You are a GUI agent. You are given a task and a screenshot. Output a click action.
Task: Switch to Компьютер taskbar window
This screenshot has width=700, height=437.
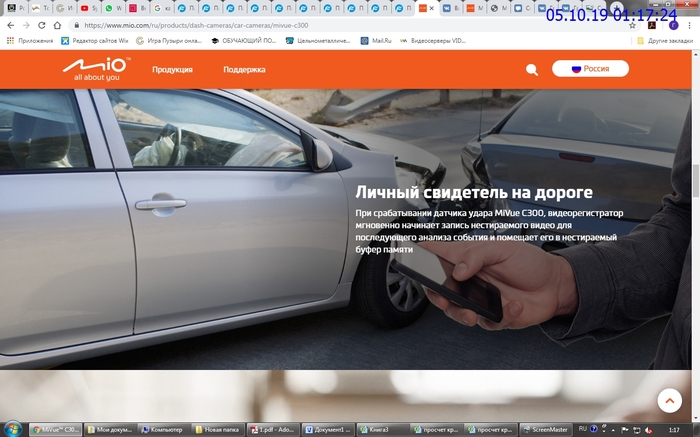click(165, 429)
